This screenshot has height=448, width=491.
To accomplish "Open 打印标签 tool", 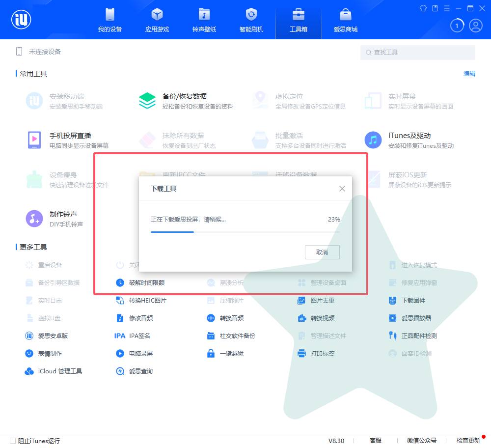I will pos(316,353).
